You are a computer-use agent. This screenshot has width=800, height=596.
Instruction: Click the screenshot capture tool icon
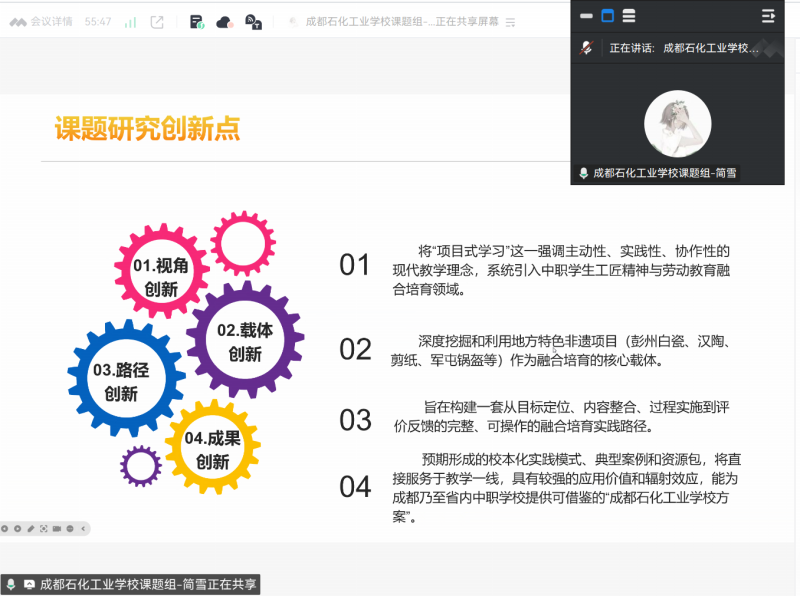[43, 528]
